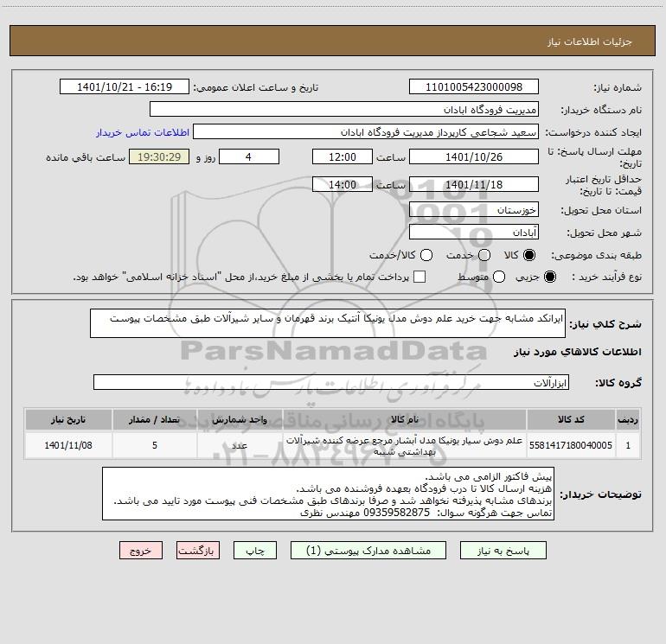The width and height of the screenshot is (666, 644).
Task: Click the گروه کالا field ابزارآلات
Action: click(x=331, y=382)
